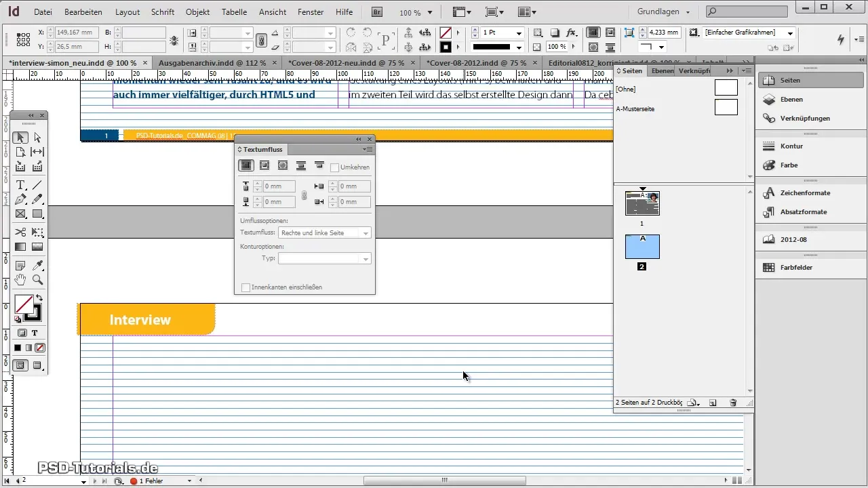
Task: Select the Free Transform tool
Action: coord(37,232)
